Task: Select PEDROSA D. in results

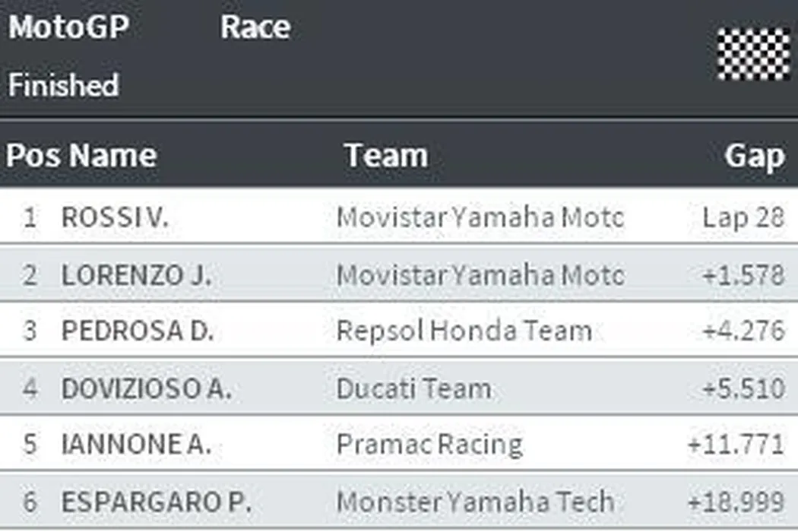Action: coord(138,331)
